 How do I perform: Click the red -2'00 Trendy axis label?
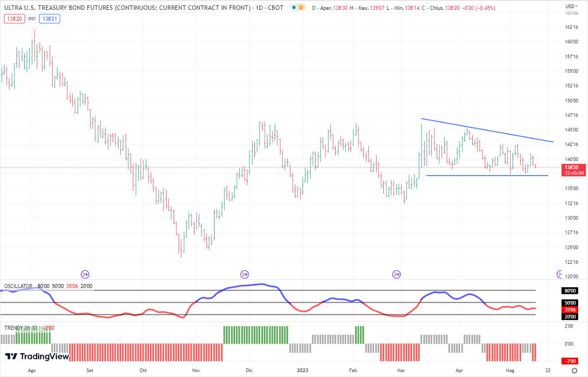click(570, 362)
